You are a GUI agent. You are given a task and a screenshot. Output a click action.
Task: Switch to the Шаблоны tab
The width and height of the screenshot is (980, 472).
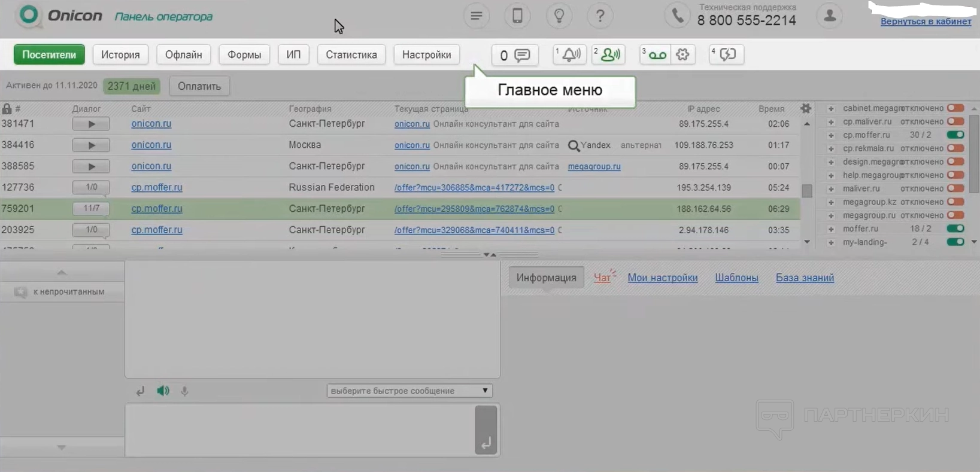736,278
